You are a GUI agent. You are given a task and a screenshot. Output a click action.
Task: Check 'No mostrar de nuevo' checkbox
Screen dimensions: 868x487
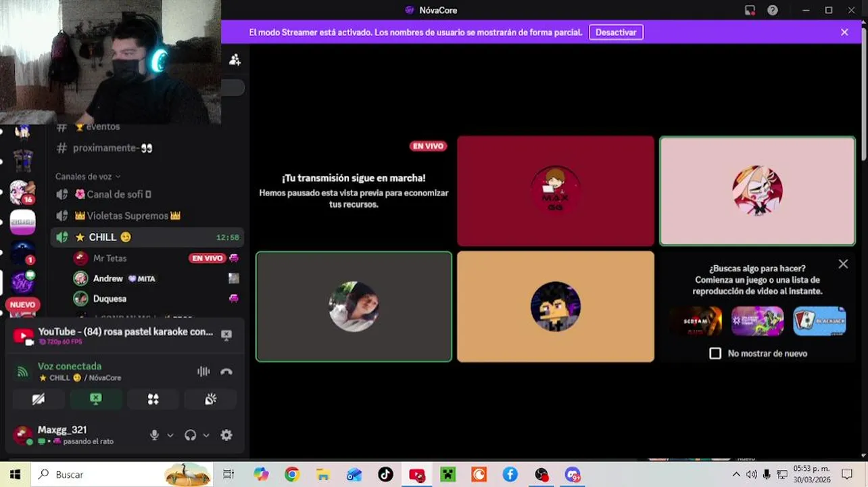(x=715, y=353)
